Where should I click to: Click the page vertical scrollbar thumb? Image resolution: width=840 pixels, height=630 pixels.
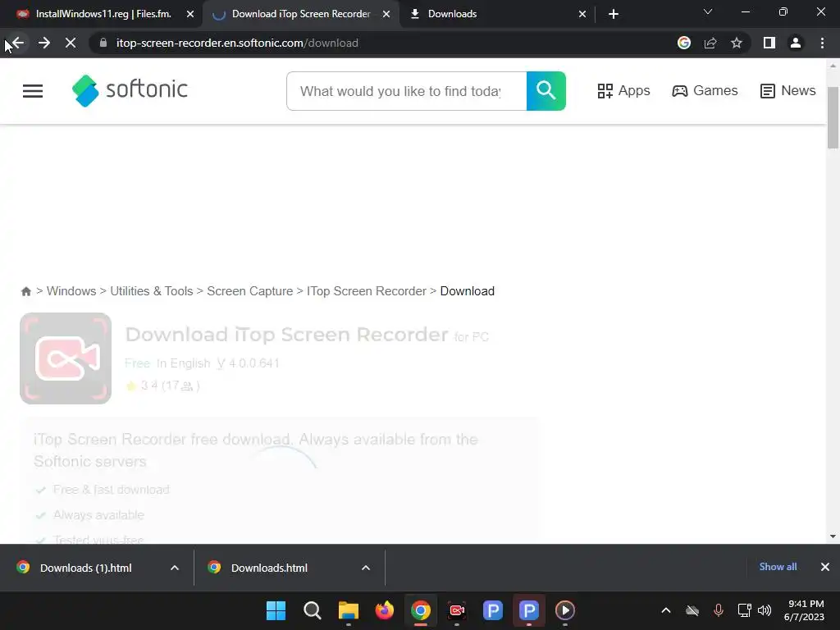[833, 117]
